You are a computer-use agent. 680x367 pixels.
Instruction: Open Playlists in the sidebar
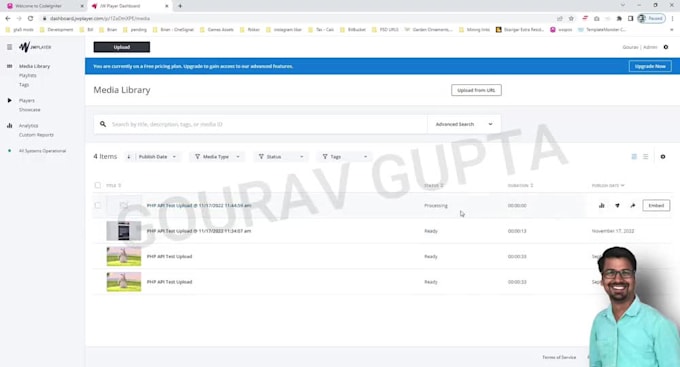point(28,75)
